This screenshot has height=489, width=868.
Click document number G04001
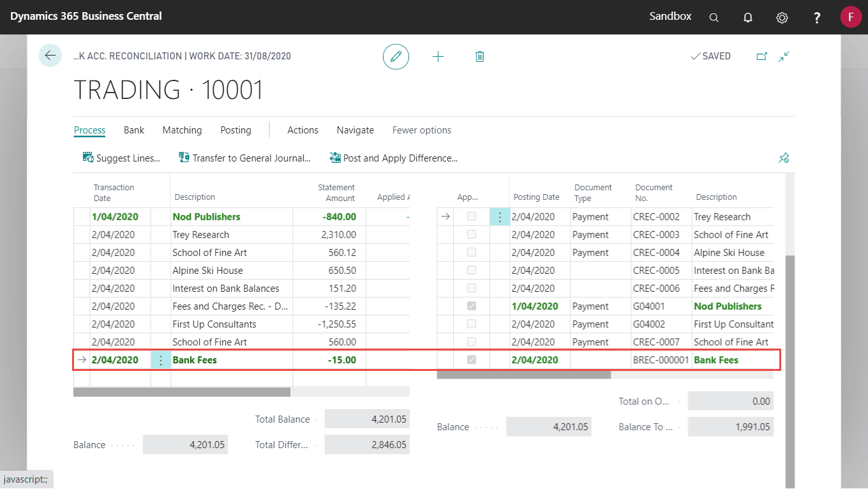648,306
